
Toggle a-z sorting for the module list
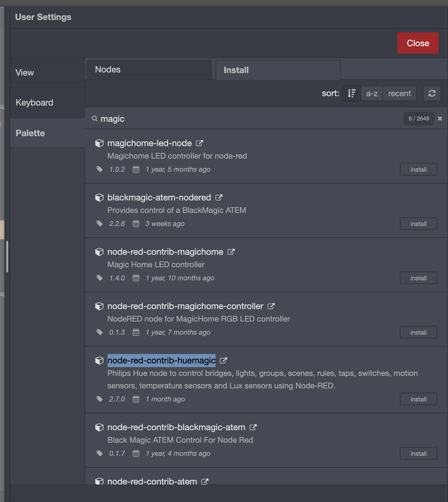[371, 93]
